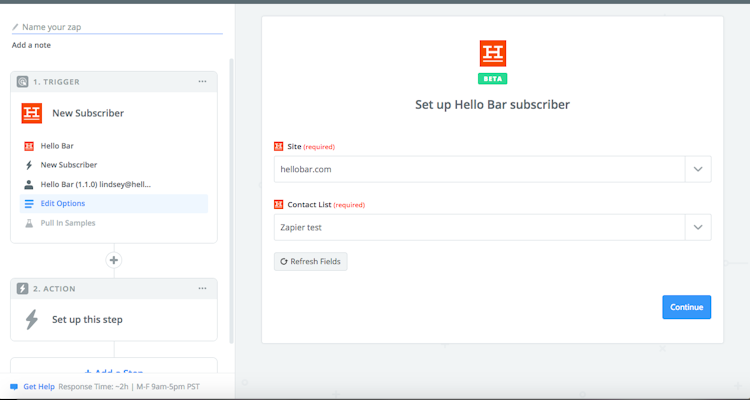Click the large gray lightning bolt icon
Screen dimensions: 750x400
32,320
